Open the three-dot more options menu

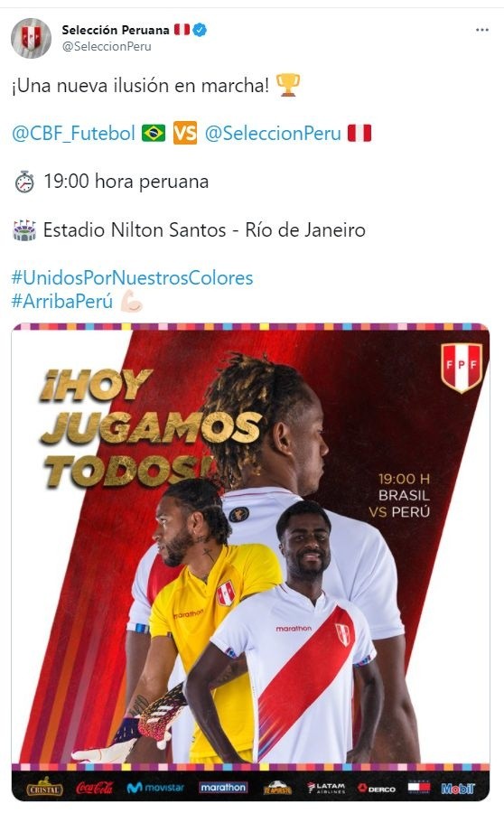481,30
